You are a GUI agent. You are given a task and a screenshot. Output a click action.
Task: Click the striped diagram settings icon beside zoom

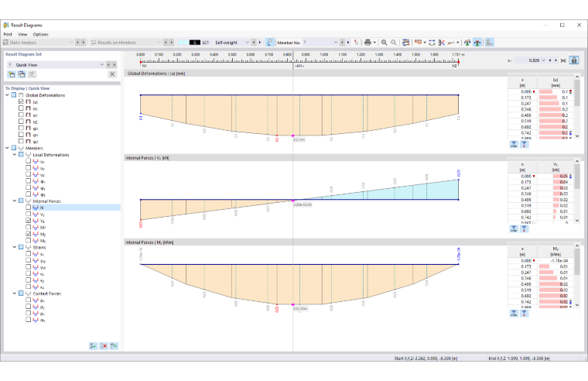(x=405, y=43)
